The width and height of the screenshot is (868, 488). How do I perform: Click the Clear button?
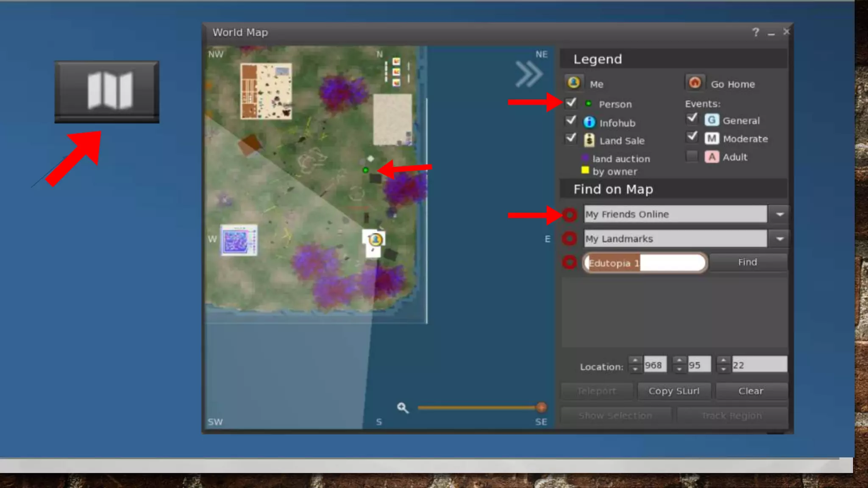click(751, 391)
